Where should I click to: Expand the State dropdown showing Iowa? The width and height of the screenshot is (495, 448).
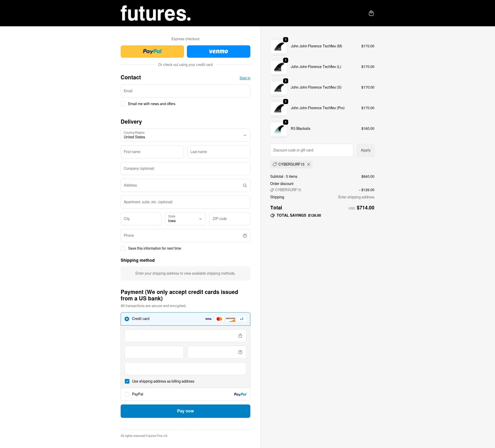coord(185,219)
